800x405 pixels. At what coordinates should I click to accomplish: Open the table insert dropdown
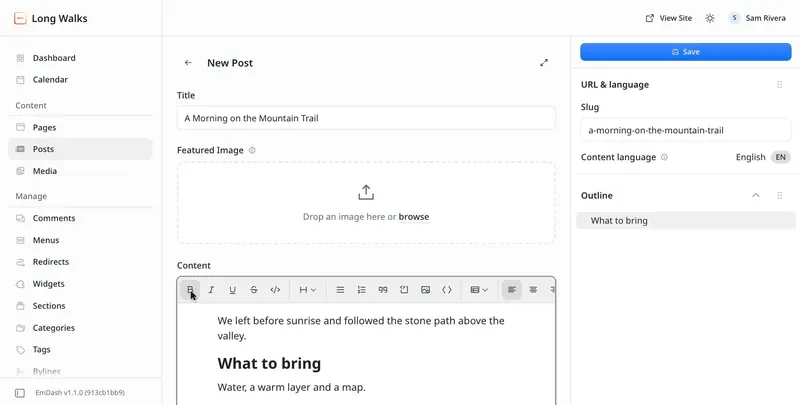click(x=479, y=290)
